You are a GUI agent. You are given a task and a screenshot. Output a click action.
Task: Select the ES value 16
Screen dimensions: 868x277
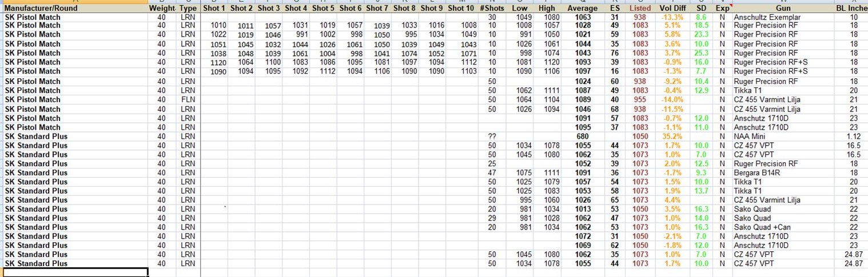[x=615, y=71]
